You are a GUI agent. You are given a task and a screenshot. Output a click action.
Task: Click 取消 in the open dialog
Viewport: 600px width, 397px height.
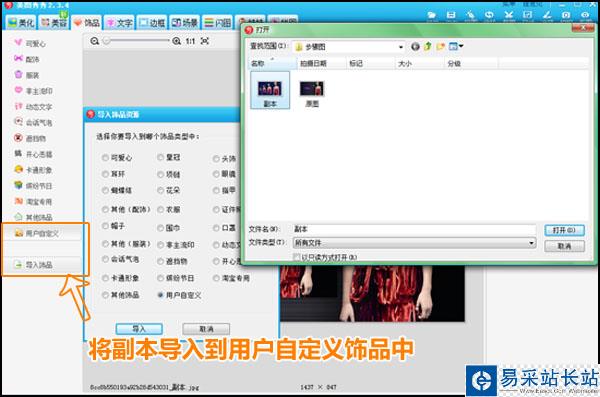[564, 246]
